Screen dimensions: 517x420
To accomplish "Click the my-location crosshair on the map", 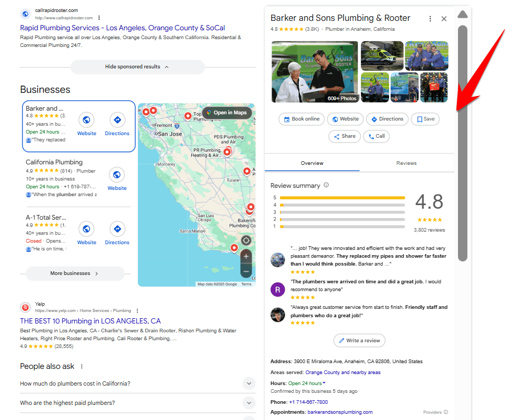I will [245, 241].
